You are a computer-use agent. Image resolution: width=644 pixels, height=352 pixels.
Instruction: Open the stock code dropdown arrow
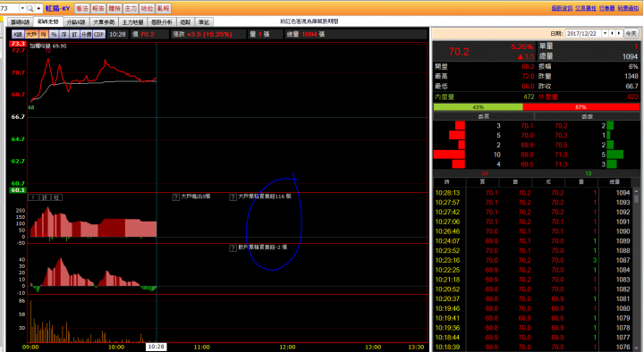(x=22, y=8)
